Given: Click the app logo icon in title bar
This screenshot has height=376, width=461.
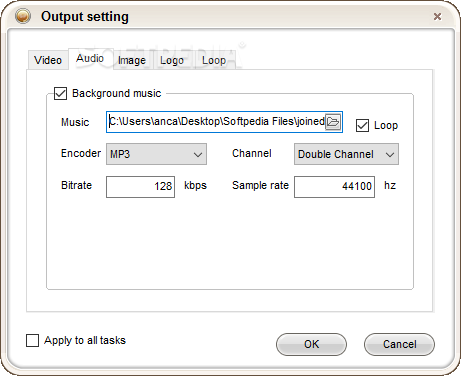Looking at the screenshot, I should point(23,16).
